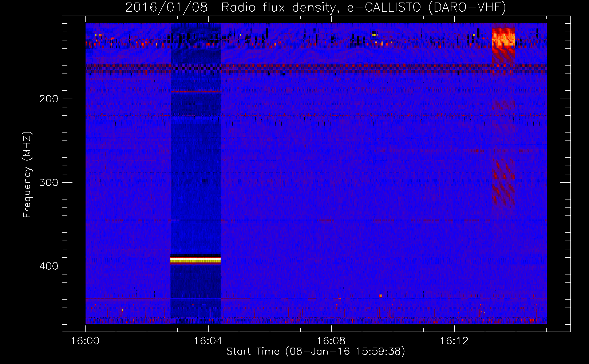Click the '16:12' time axis label
Screen dimensions: 589x364
point(454,341)
